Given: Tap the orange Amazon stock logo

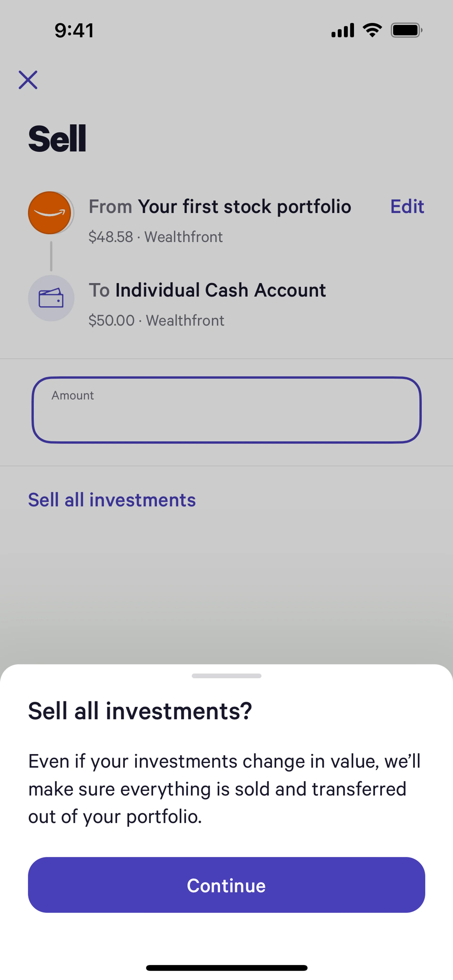Looking at the screenshot, I should point(50,213).
